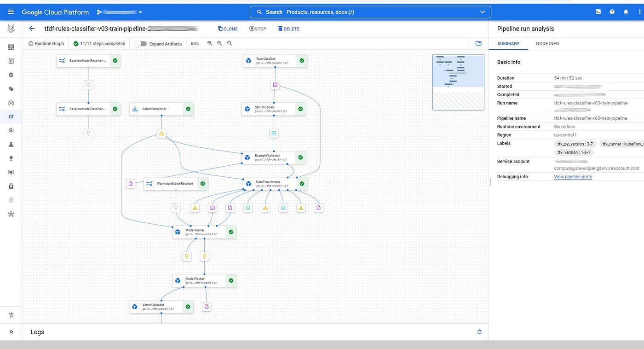Click the notifications bell icon
The width and height of the screenshot is (644, 349).
pos(626,12)
